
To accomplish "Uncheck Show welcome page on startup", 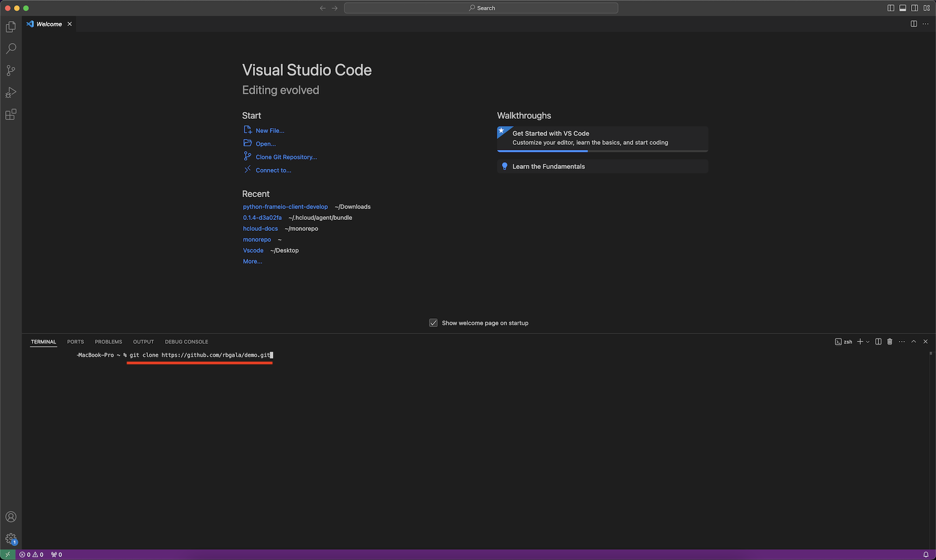I will 434,323.
